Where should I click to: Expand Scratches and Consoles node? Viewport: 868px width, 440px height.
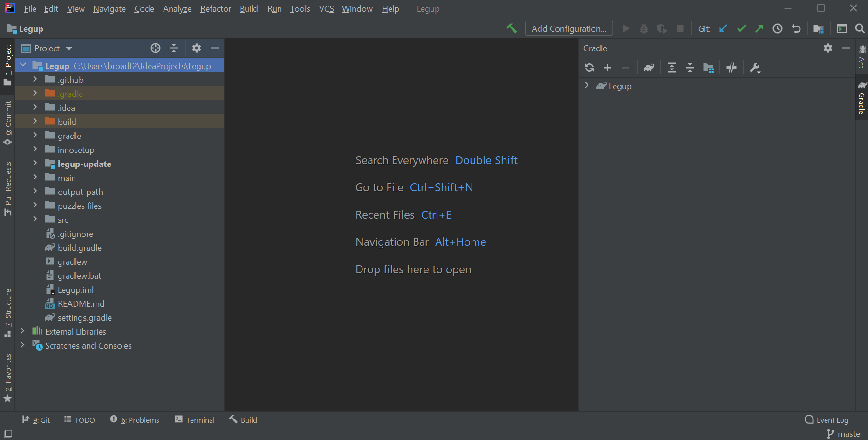(22, 345)
